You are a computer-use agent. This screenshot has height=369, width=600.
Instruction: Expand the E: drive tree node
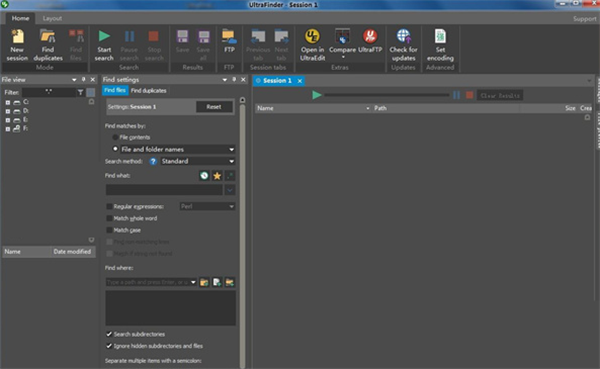pos(8,120)
